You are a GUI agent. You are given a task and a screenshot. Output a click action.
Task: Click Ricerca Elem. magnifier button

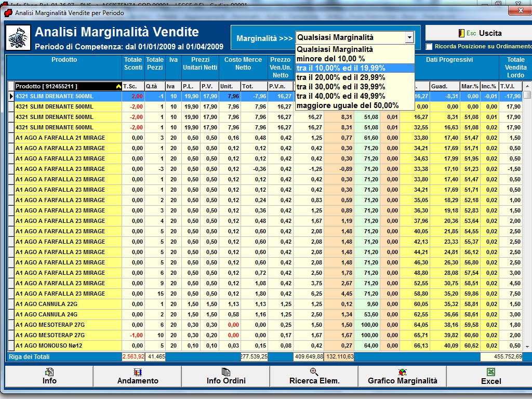click(314, 376)
